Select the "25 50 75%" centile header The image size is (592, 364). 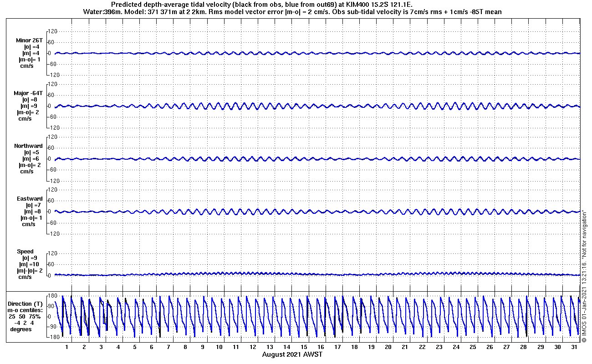click(24, 316)
